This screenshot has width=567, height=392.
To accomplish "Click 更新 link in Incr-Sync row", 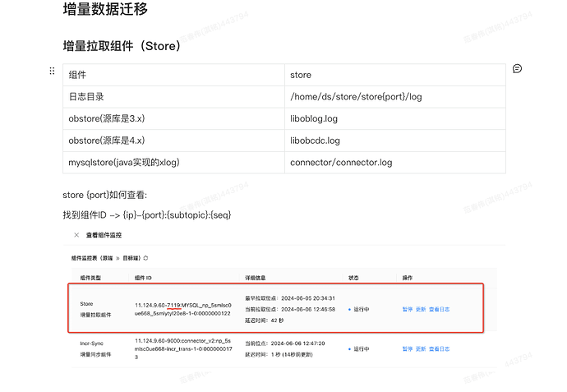I will (421, 349).
